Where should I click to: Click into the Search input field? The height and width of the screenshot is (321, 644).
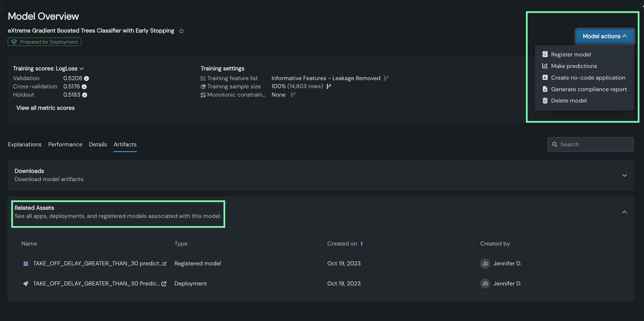click(595, 145)
